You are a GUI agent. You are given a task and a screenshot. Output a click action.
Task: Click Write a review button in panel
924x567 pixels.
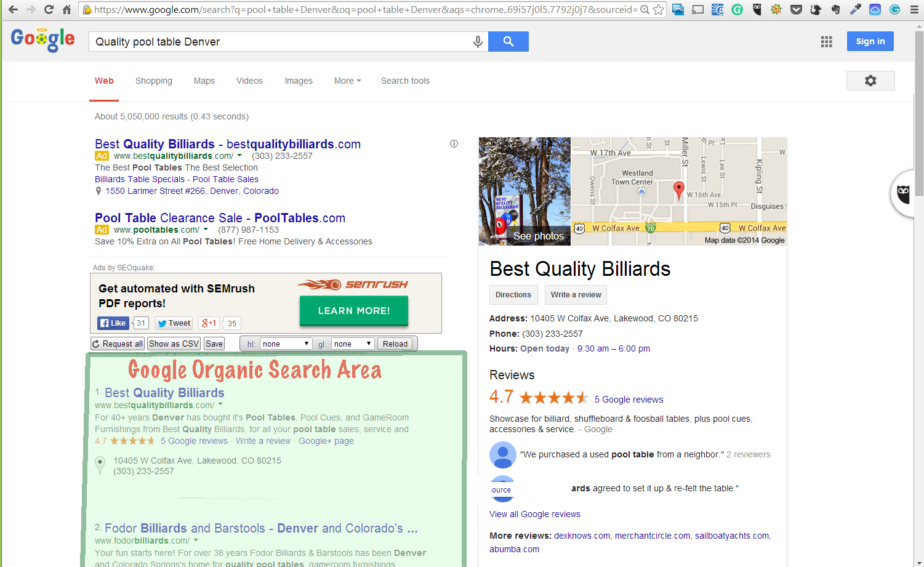(x=576, y=295)
